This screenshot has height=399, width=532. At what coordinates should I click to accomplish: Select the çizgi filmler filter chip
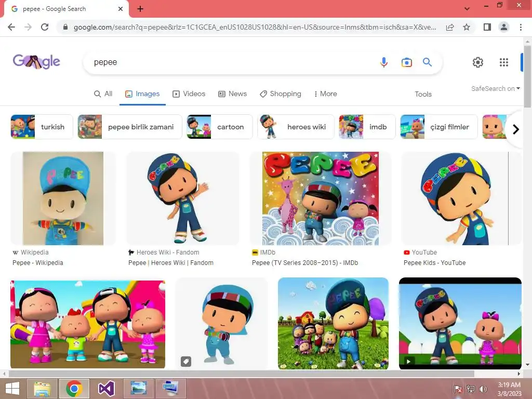[439, 127]
